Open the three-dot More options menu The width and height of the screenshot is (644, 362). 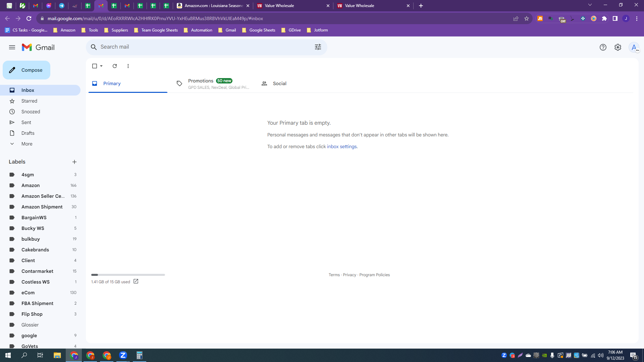tap(128, 66)
